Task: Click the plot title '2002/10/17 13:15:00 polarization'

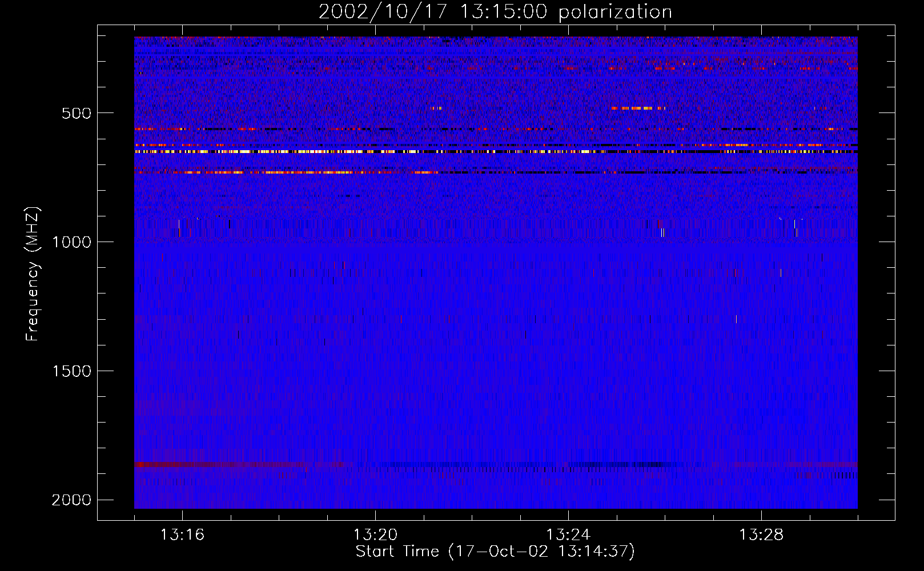Action: 495,12
